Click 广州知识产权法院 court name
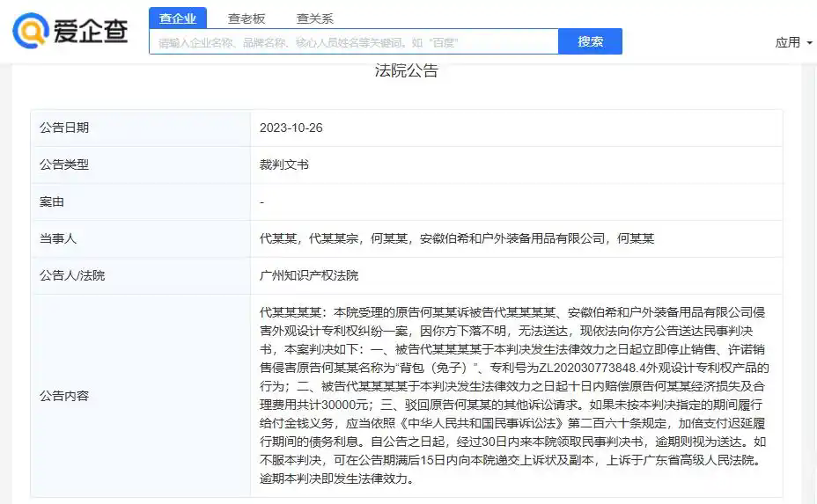 (x=309, y=276)
